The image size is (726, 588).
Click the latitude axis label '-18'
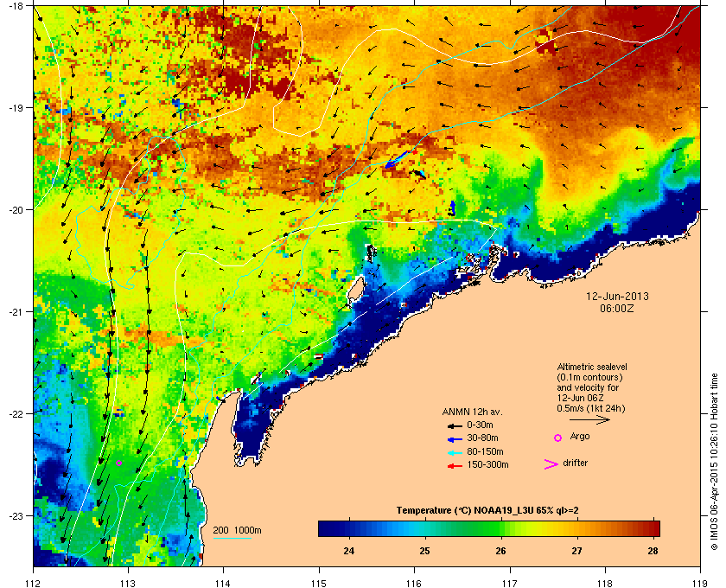tap(16, 5)
